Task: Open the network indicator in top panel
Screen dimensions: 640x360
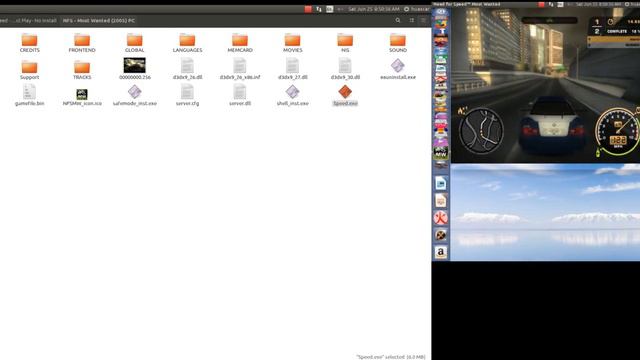Action: pos(319,9)
